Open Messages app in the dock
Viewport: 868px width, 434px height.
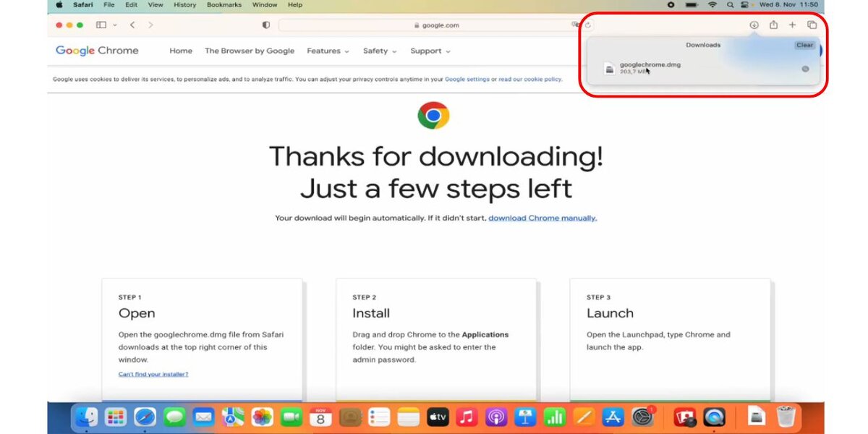174,417
